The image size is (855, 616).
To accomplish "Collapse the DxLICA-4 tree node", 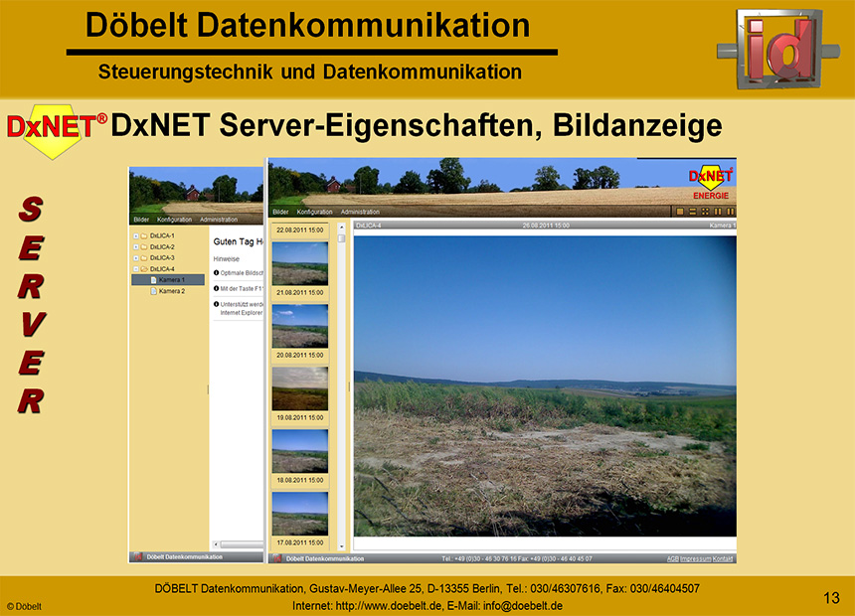I will (136, 269).
